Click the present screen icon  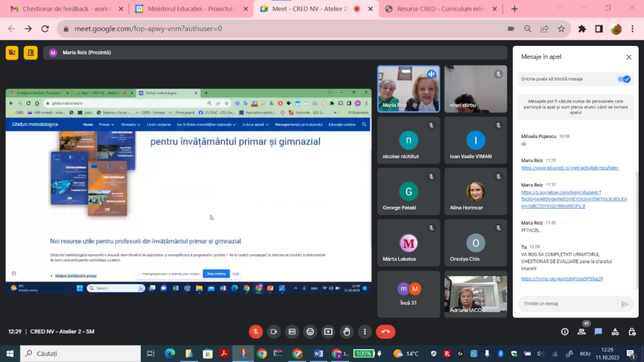coord(328,331)
